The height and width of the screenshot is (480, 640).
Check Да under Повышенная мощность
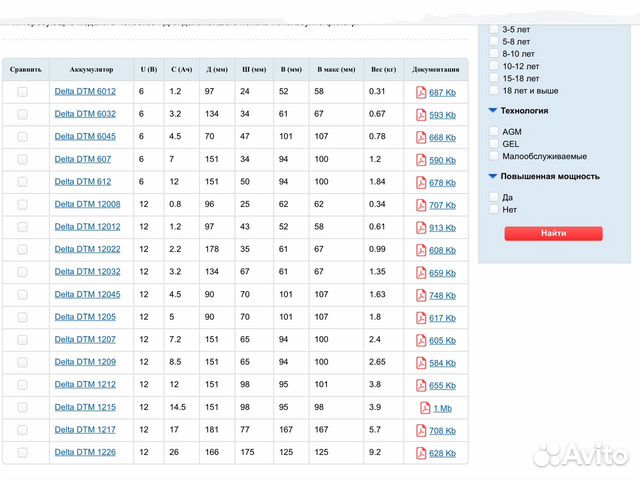pos(494,197)
